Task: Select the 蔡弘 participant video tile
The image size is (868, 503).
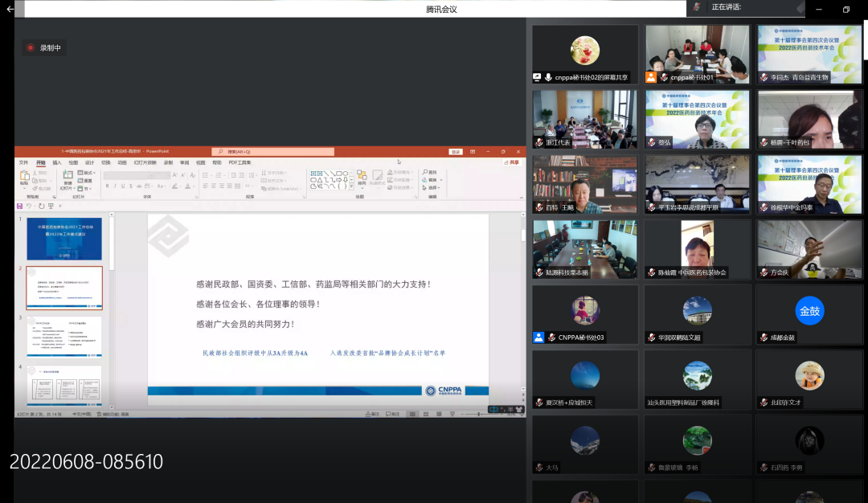Action: [x=697, y=120]
